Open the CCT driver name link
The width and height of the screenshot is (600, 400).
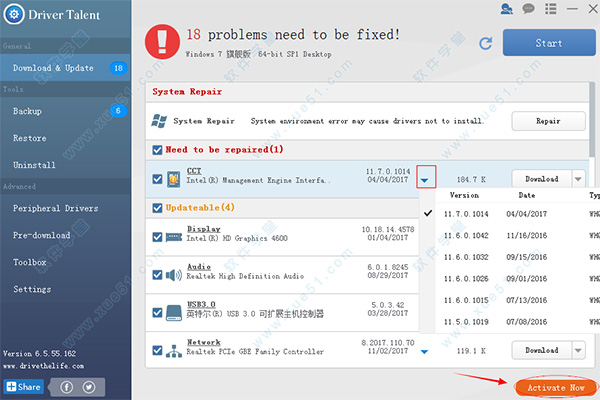click(194, 171)
